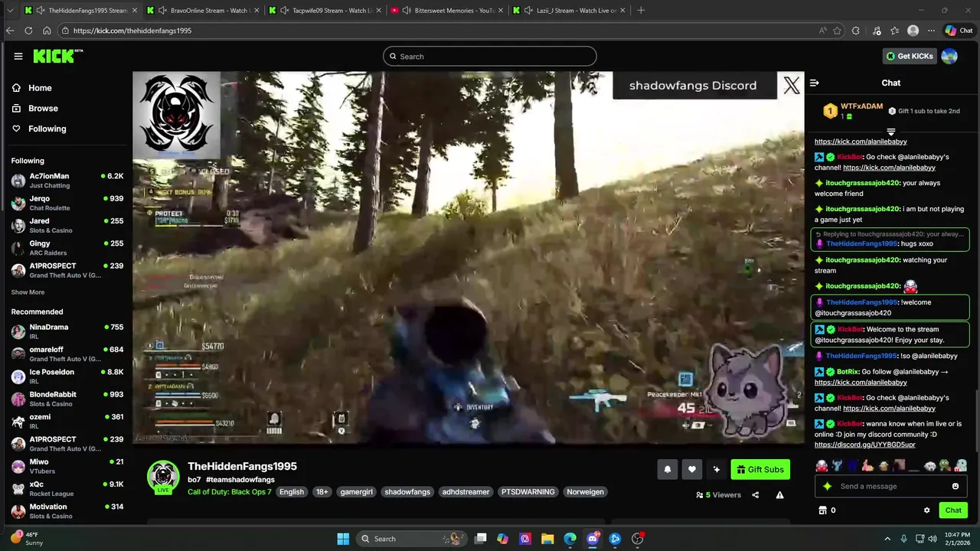Image resolution: width=980 pixels, height=551 pixels.
Task: Expand the gift leaderboard chevron
Action: 890,132
